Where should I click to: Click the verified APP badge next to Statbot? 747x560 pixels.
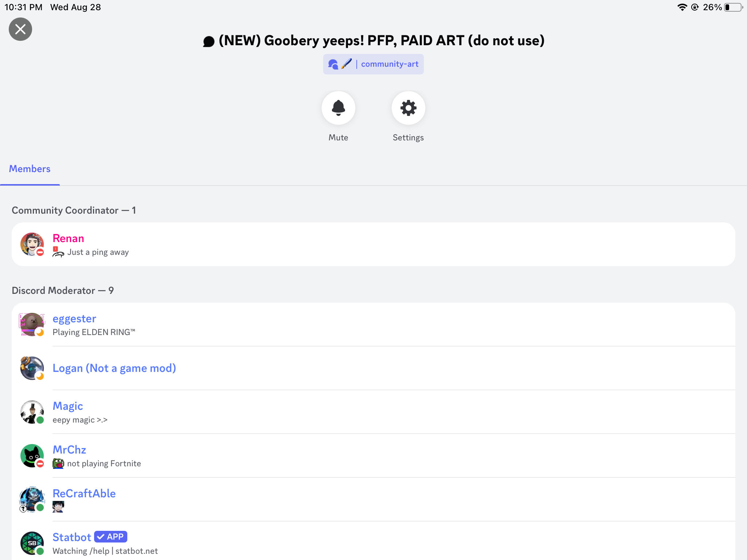[111, 537]
